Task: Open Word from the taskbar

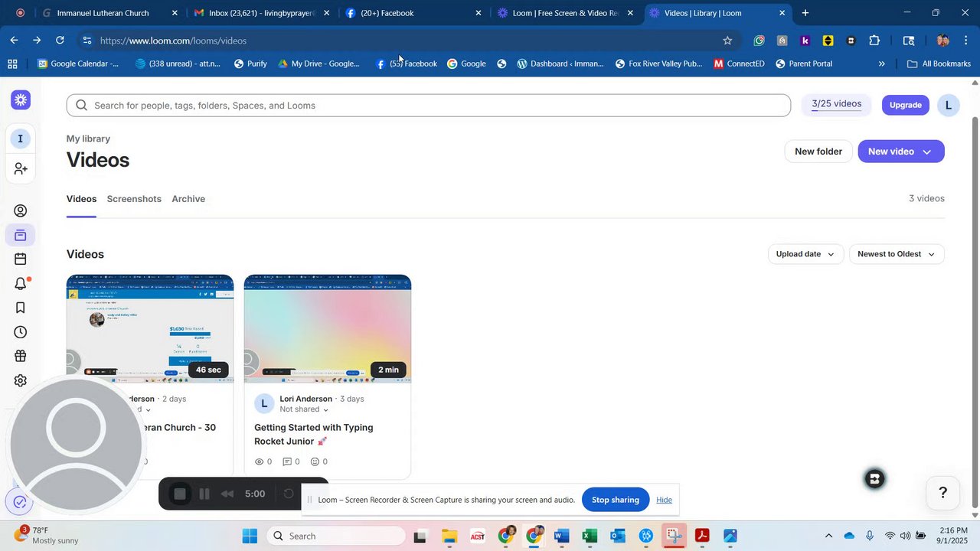Action: [x=561, y=536]
